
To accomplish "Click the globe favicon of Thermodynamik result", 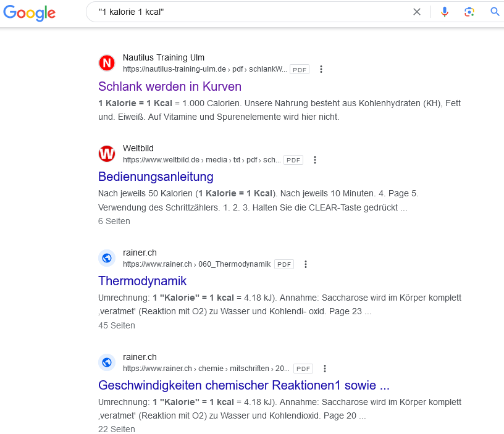I will (x=107, y=258).
